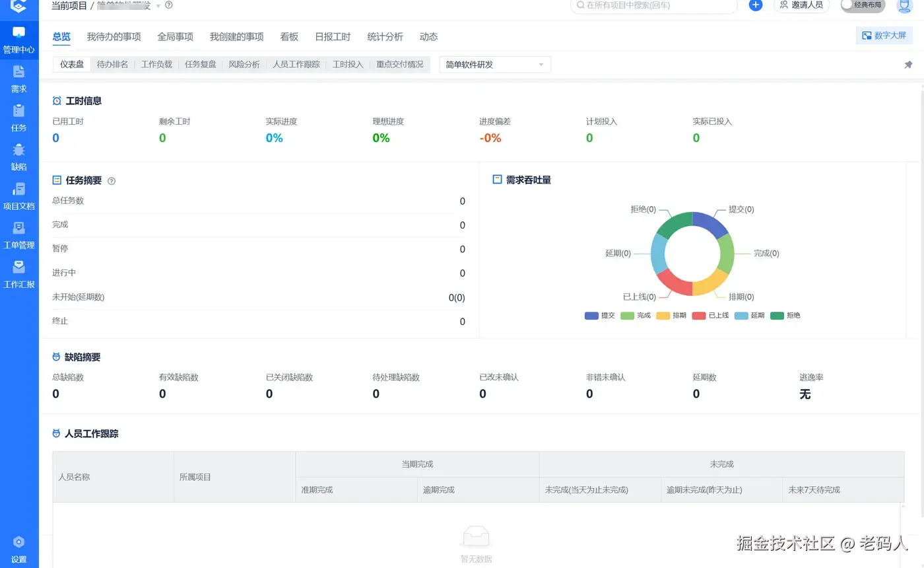Select the 工时投入 sub-tab
This screenshot has width=924, height=568.
click(x=348, y=65)
